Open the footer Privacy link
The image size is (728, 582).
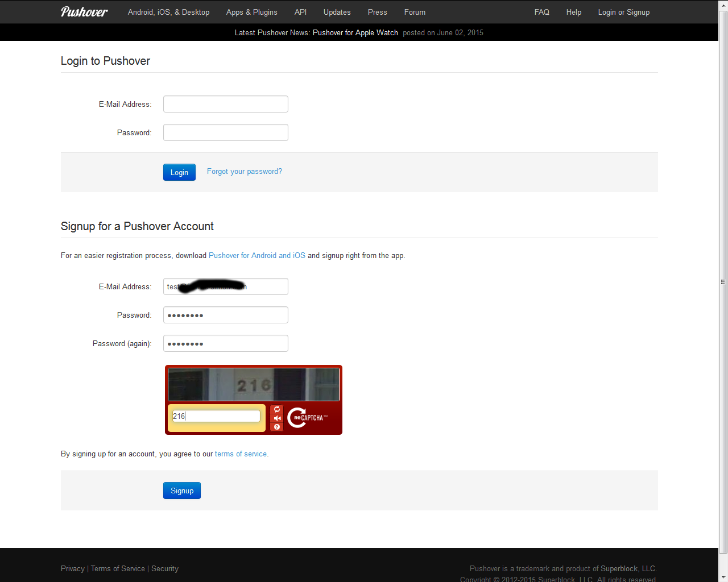[73, 568]
